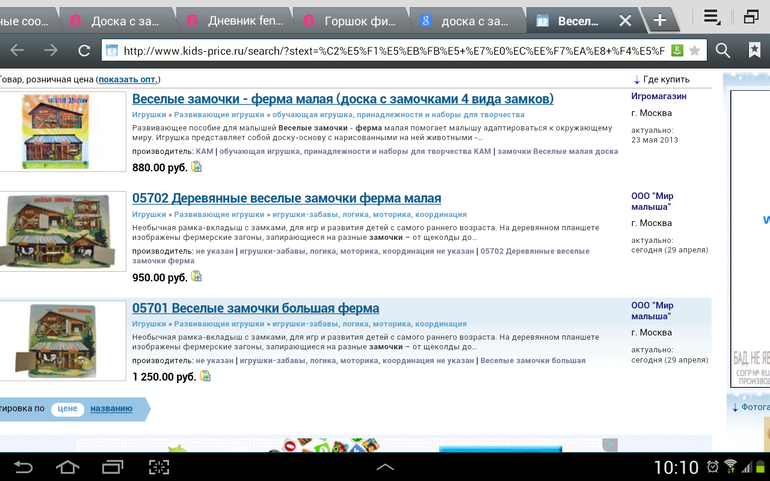Switch to the доска с за... Google tab

(468, 21)
